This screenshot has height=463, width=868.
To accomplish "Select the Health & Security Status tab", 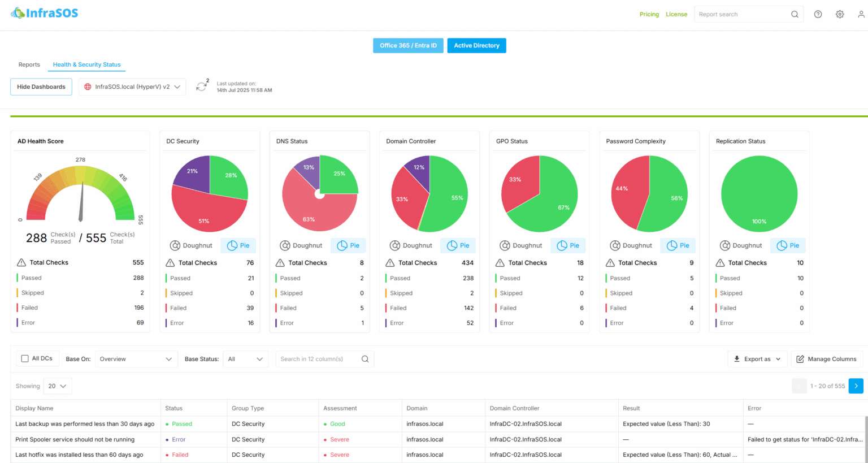I will click(x=86, y=64).
